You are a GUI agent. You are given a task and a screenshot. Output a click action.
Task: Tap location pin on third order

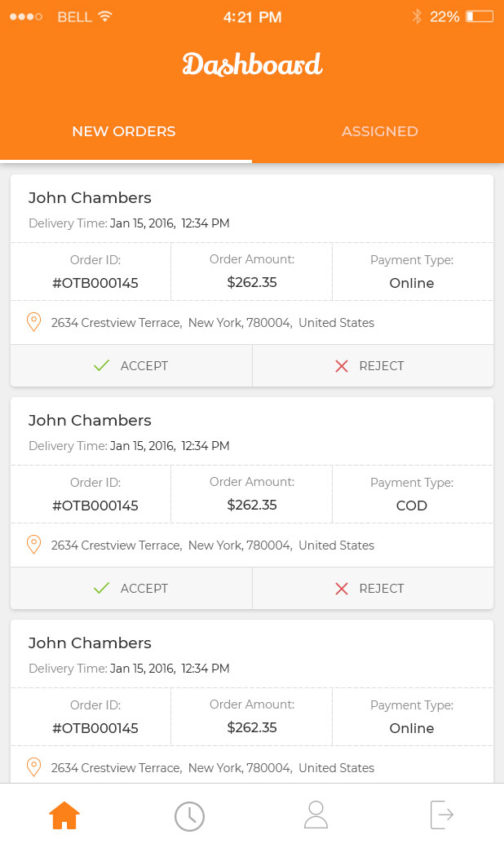click(x=33, y=767)
